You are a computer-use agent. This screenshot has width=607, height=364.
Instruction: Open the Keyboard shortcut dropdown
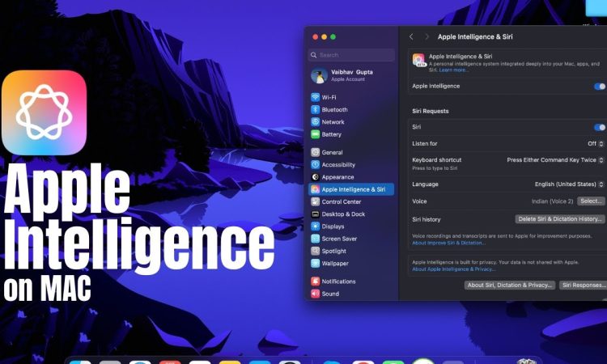555,160
